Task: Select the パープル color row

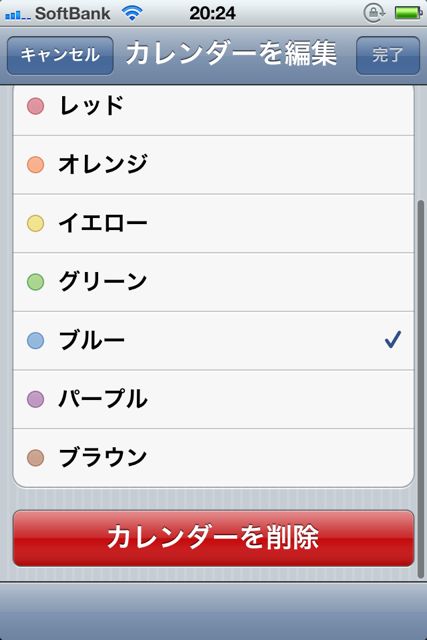Action: click(x=214, y=399)
